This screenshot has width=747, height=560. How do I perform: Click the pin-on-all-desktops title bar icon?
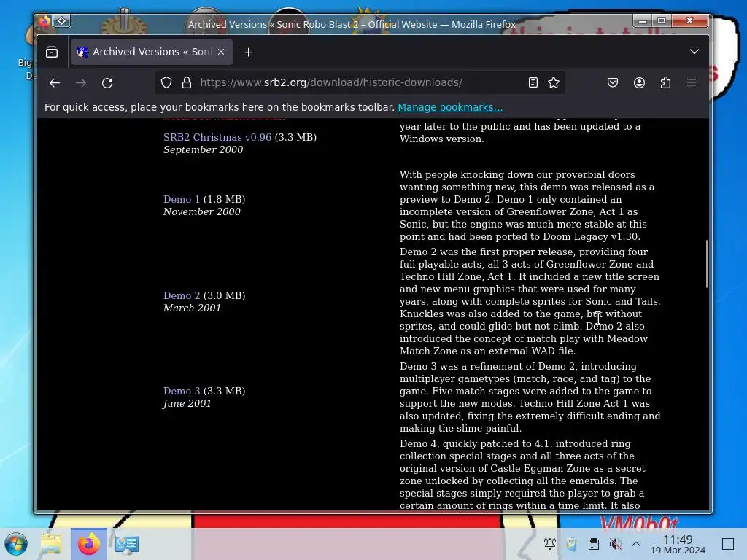(61, 21)
